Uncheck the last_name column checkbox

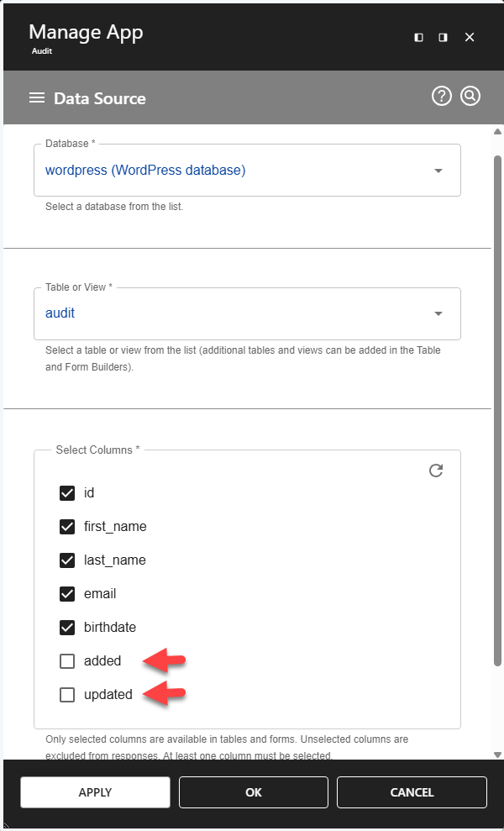(67, 560)
